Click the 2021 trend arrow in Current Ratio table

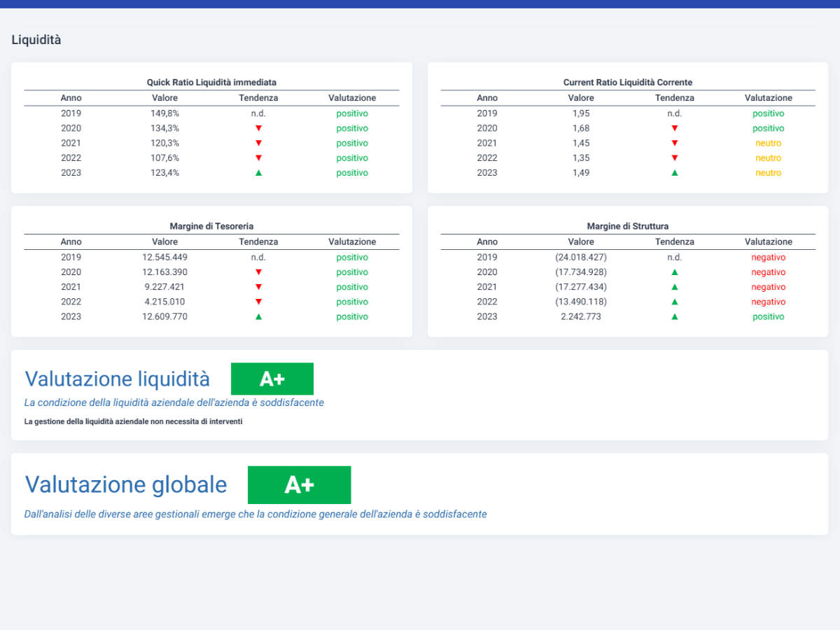point(675,143)
